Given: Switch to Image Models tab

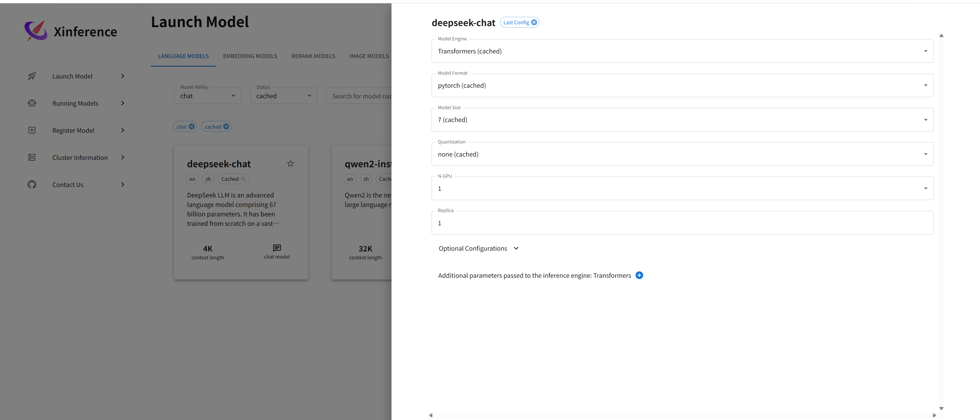Looking at the screenshot, I should [x=369, y=56].
